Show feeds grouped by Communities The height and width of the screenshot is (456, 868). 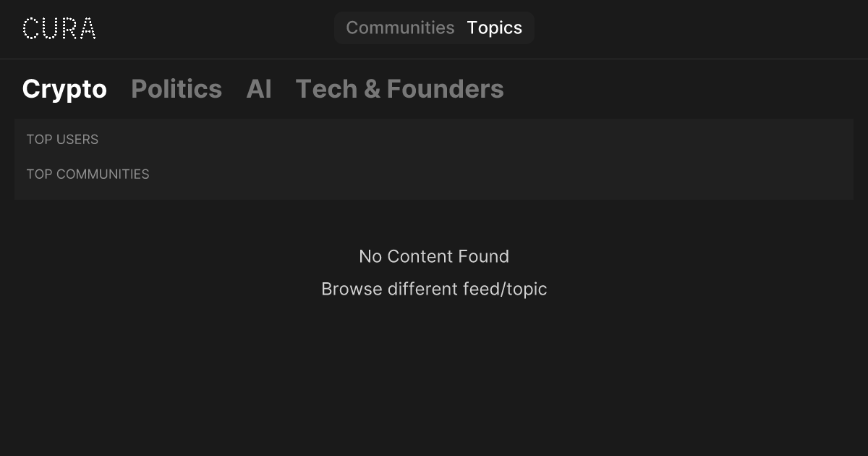coord(400,28)
